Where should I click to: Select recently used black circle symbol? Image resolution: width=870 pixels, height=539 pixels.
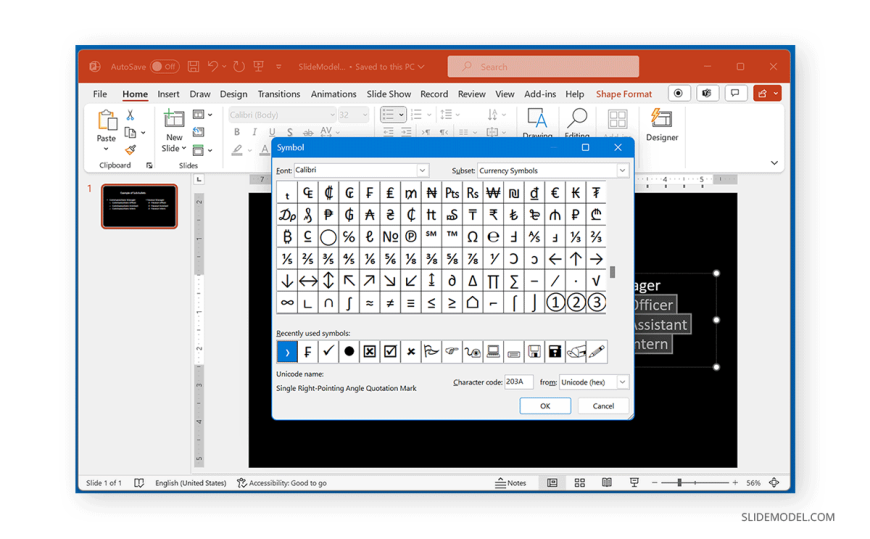(349, 351)
